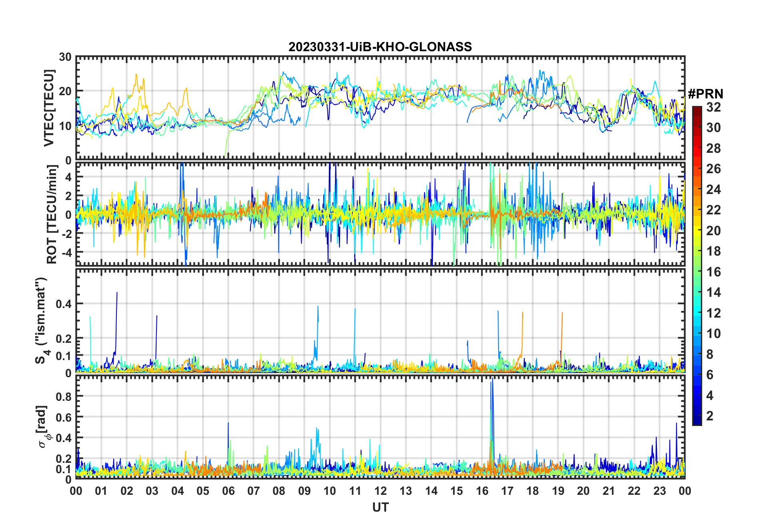The height and width of the screenshot is (532, 761).
Task: Select colorbar tick label 26
Action: (x=713, y=169)
